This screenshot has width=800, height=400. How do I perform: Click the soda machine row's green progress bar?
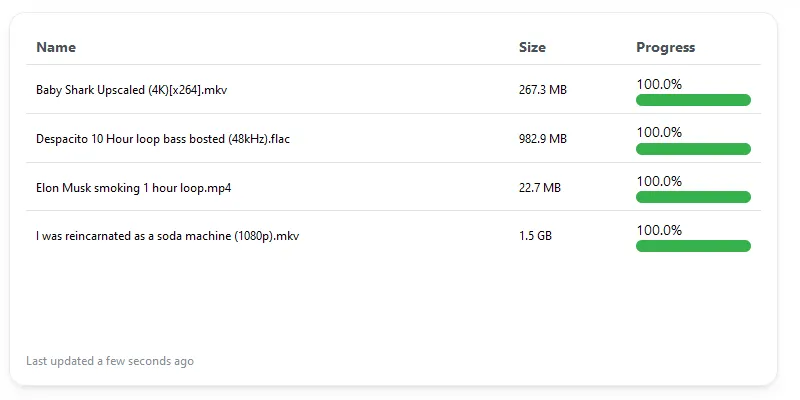pyautogui.click(x=693, y=246)
